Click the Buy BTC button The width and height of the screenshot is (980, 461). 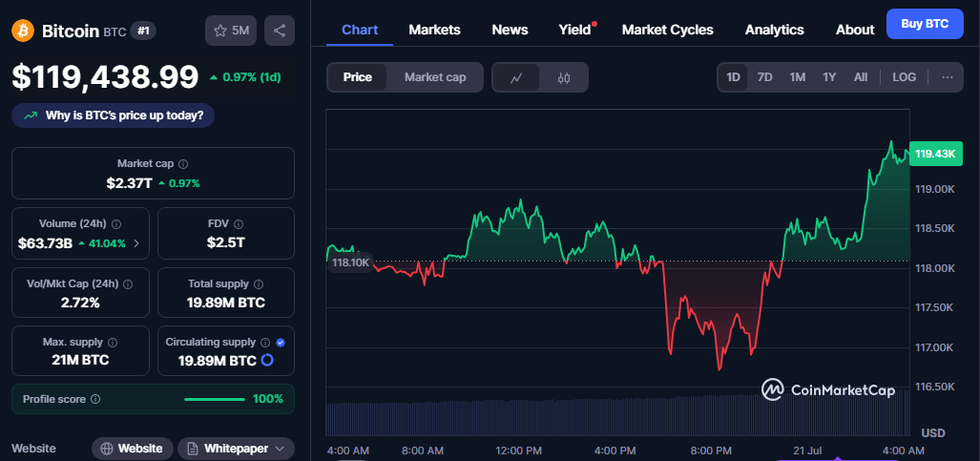click(925, 24)
